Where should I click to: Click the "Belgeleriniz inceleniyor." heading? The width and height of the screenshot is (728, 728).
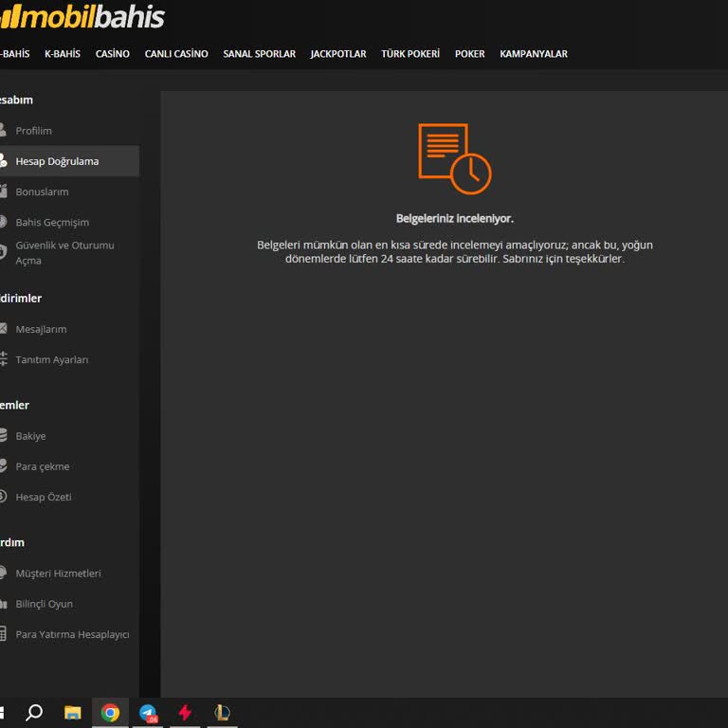(455, 219)
